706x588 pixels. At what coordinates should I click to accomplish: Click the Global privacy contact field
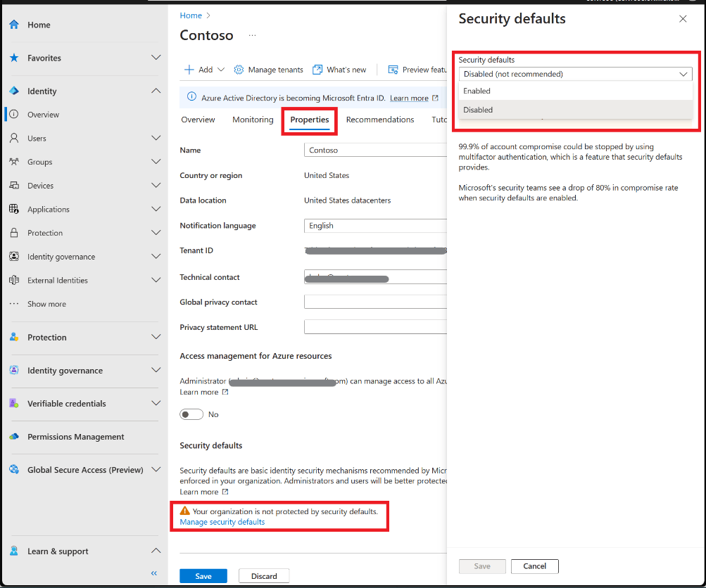point(375,302)
